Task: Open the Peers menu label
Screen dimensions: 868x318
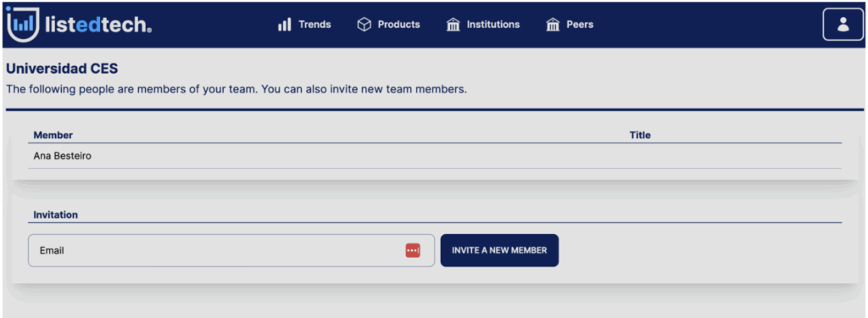Action: pyautogui.click(x=580, y=25)
